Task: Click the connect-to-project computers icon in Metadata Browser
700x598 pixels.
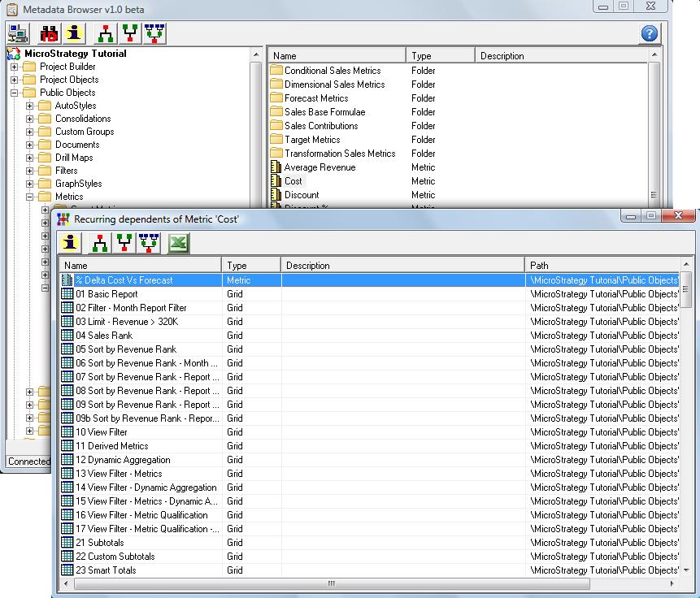Action: pos(18,34)
